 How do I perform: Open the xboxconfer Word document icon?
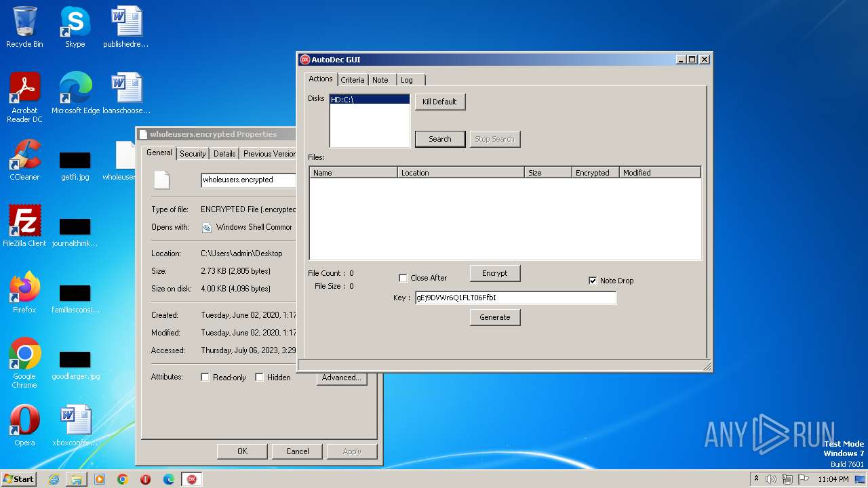point(75,426)
